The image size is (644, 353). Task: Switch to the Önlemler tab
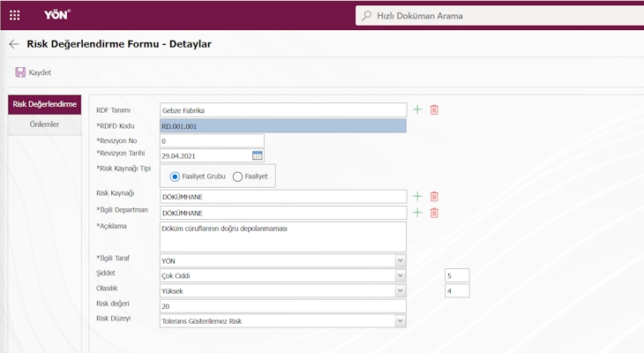(x=44, y=124)
